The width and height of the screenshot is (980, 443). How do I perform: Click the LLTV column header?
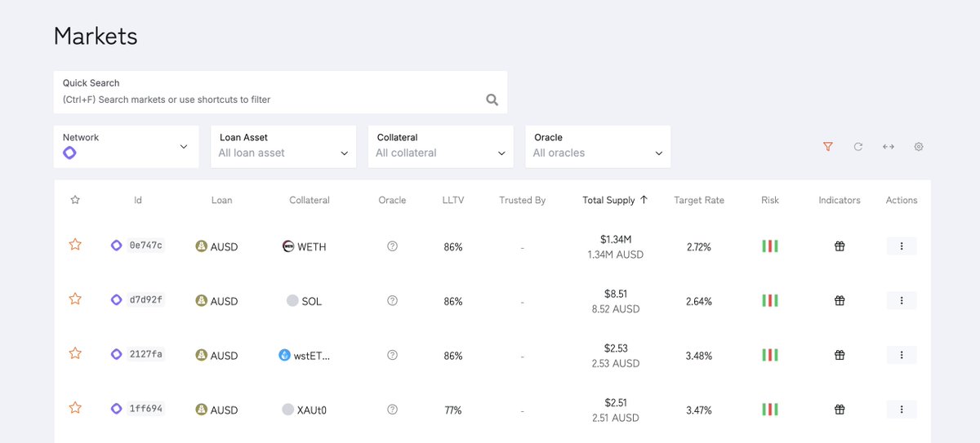coord(452,200)
